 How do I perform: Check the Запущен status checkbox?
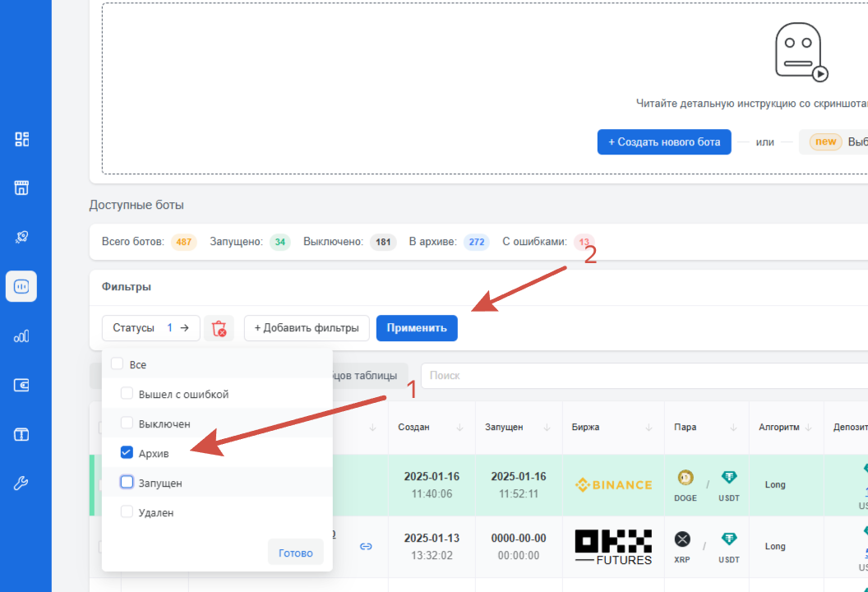127,482
